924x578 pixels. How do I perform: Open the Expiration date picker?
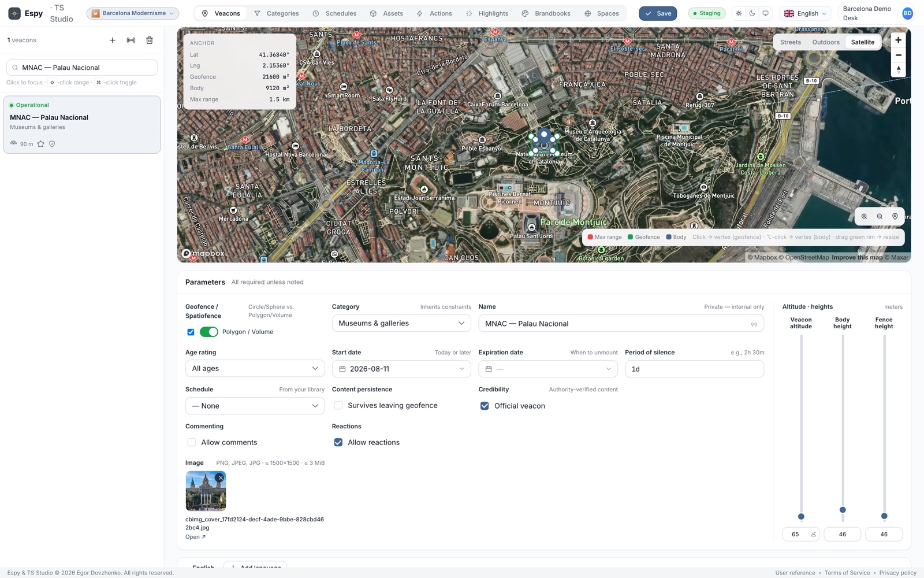[548, 369]
